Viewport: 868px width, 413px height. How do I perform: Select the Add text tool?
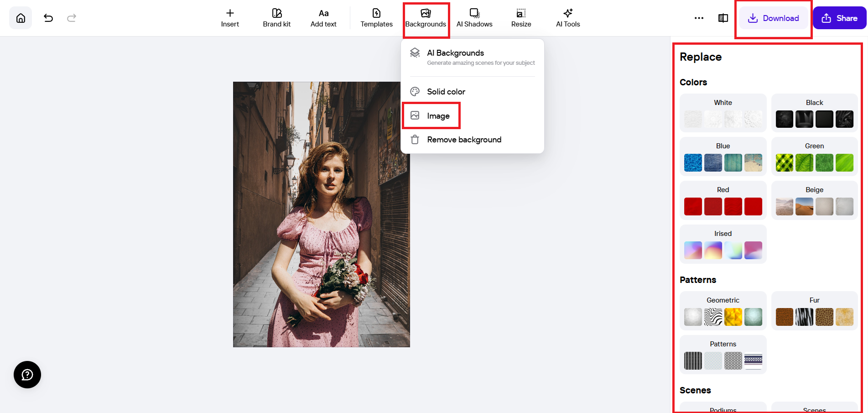(x=323, y=18)
